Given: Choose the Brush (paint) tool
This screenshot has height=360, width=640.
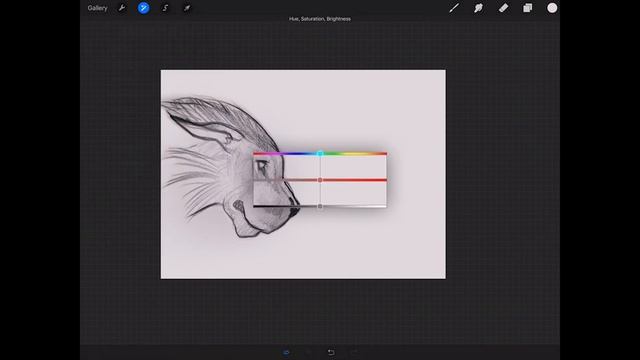Looking at the screenshot, I should click(x=454, y=8).
